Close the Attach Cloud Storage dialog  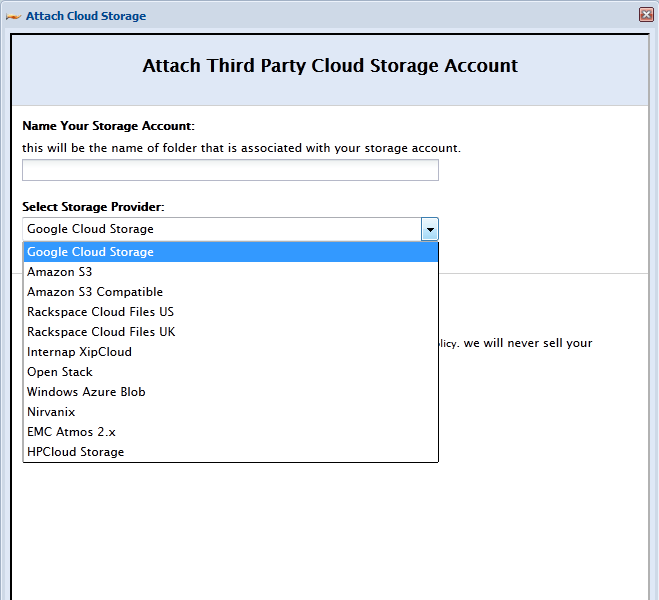click(646, 15)
